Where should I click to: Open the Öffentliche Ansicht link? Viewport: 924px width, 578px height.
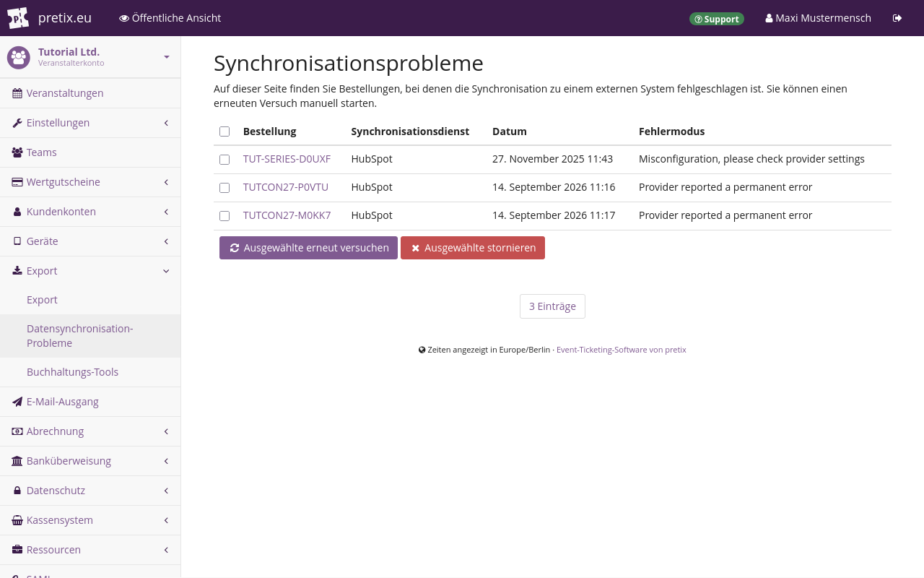(x=170, y=18)
